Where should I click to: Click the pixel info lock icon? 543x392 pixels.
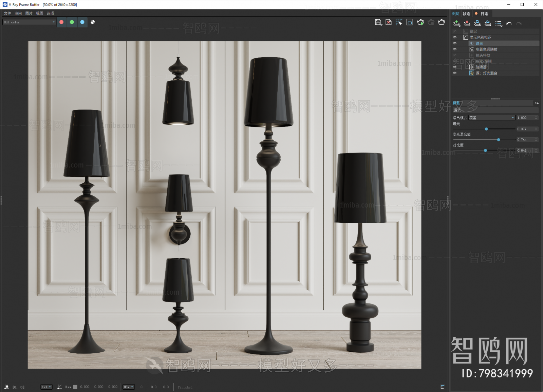point(6,387)
